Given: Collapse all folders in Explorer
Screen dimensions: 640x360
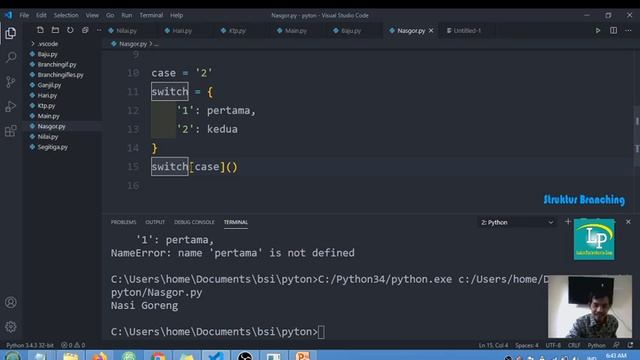Looking at the screenshot, I should tap(85, 30).
